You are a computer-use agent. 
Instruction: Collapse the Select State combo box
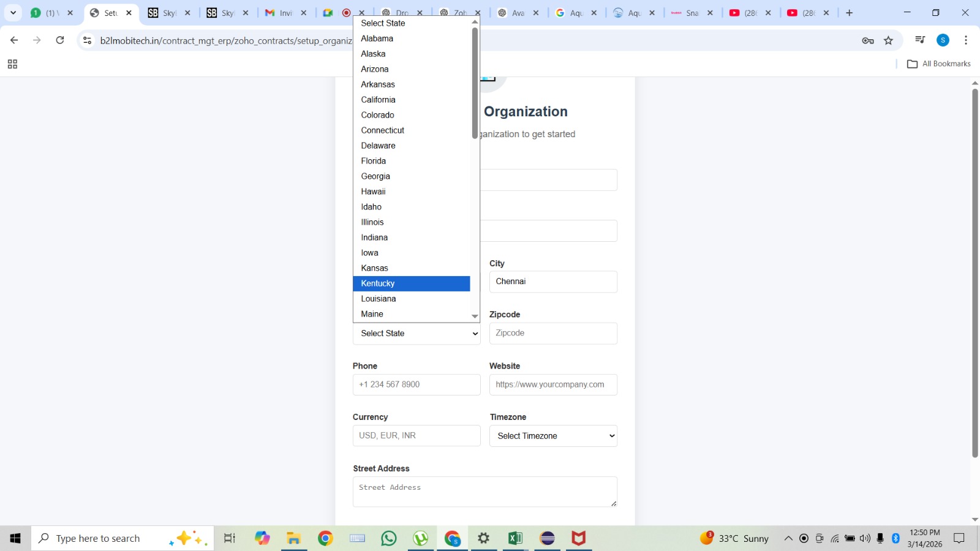[x=417, y=334]
